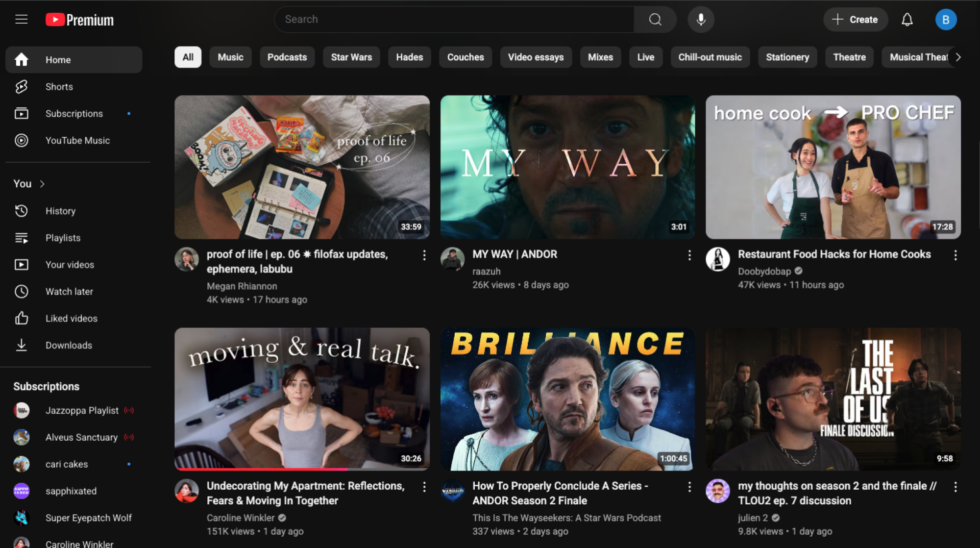Open Shorts from the sidebar
This screenshot has height=548, width=980.
click(x=59, y=87)
